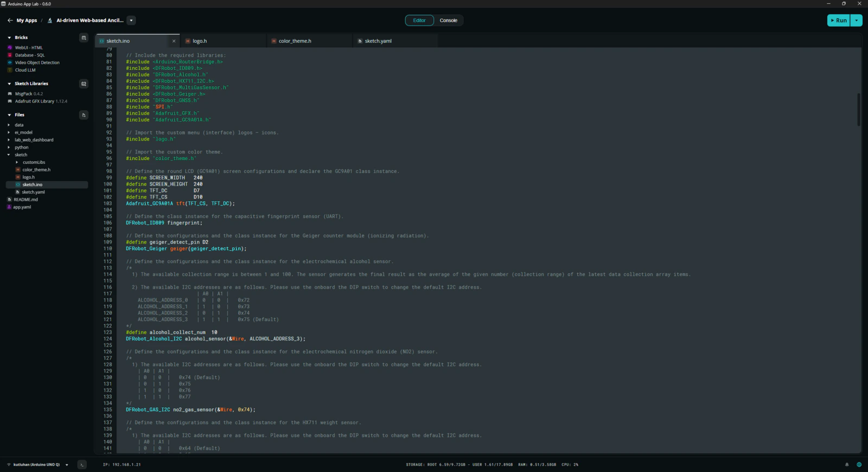
Task: Create a new file using the Files icon
Action: coord(84,115)
